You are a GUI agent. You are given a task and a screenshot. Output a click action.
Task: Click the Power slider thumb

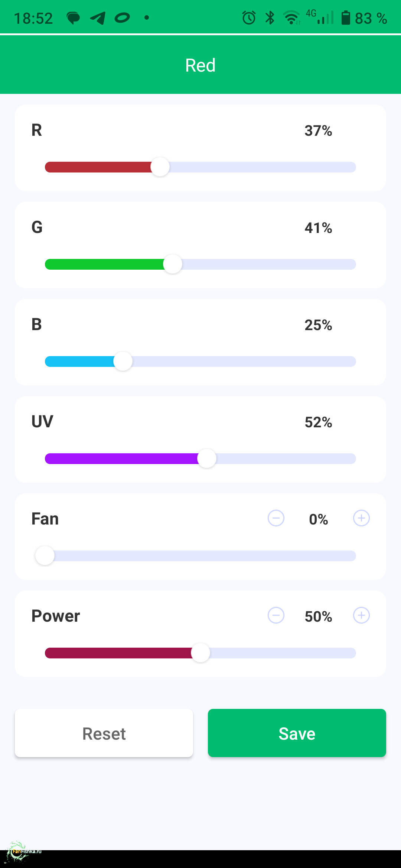pos(200,653)
